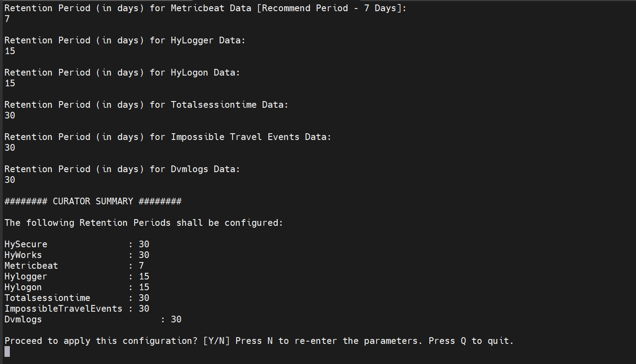
Task: Click the Hylogon row in the summary
Action: (x=76, y=287)
